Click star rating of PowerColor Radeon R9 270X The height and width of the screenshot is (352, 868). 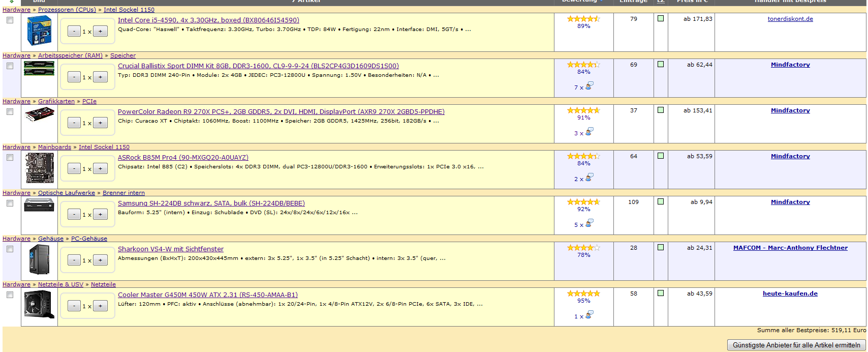(583, 110)
